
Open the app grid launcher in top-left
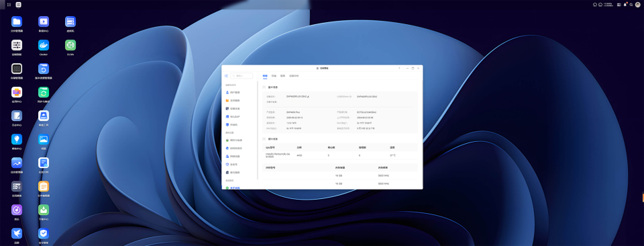point(9,5)
